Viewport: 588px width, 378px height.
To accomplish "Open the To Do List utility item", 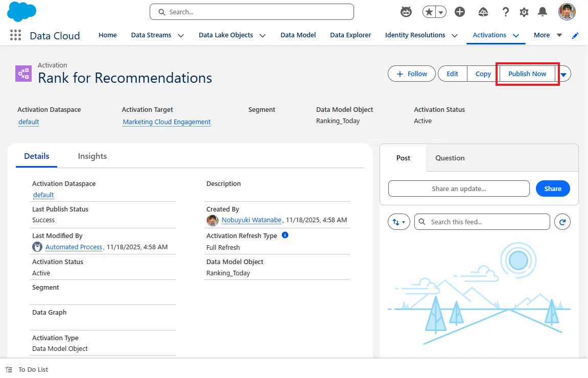I will 27,369.
